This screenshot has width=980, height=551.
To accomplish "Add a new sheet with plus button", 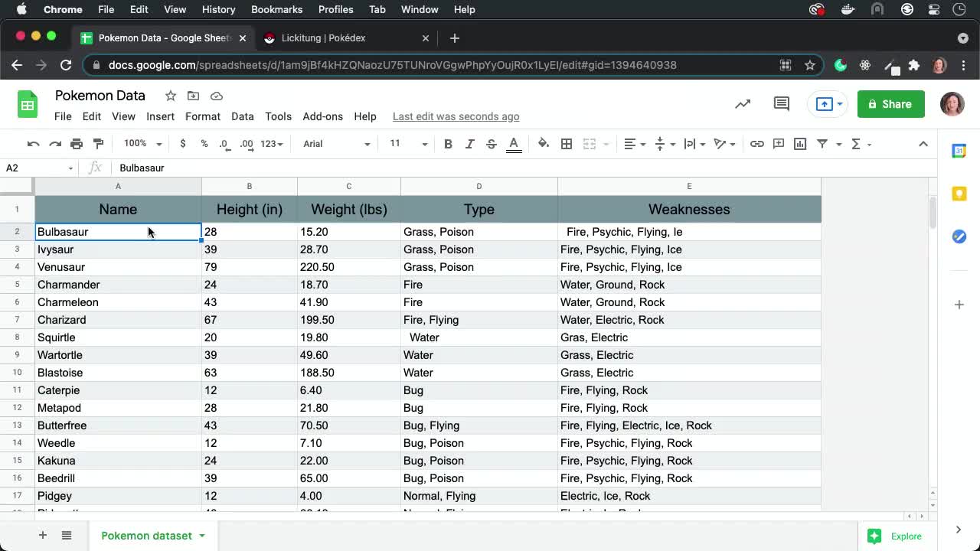I will point(42,536).
